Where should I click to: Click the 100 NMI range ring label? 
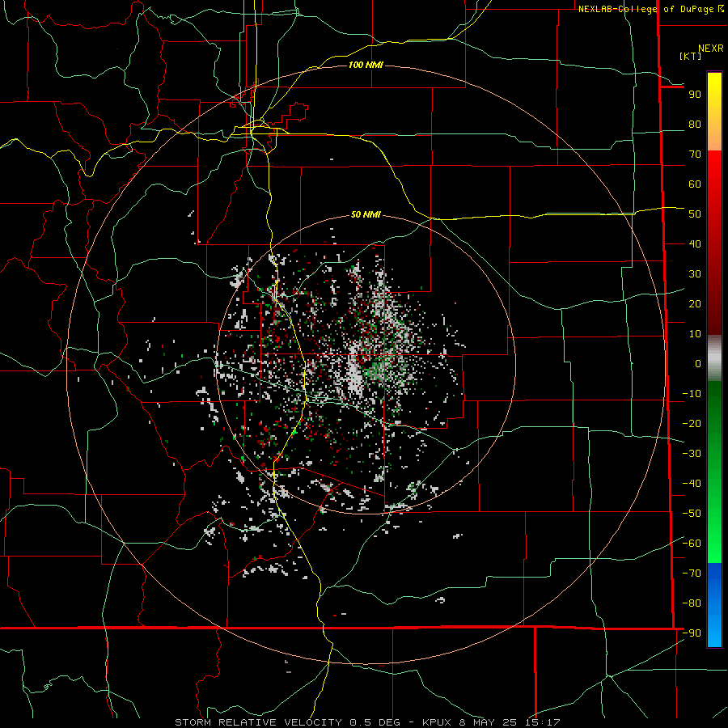(x=366, y=65)
